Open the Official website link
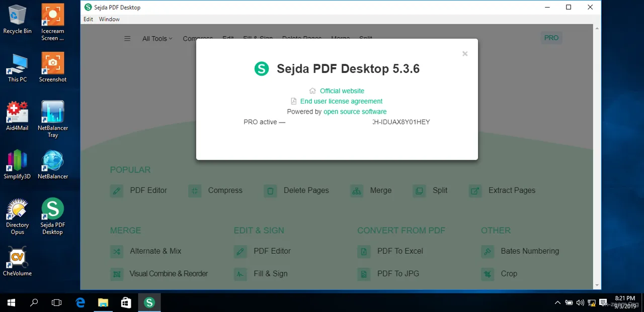This screenshot has height=312, width=644. tap(342, 91)
